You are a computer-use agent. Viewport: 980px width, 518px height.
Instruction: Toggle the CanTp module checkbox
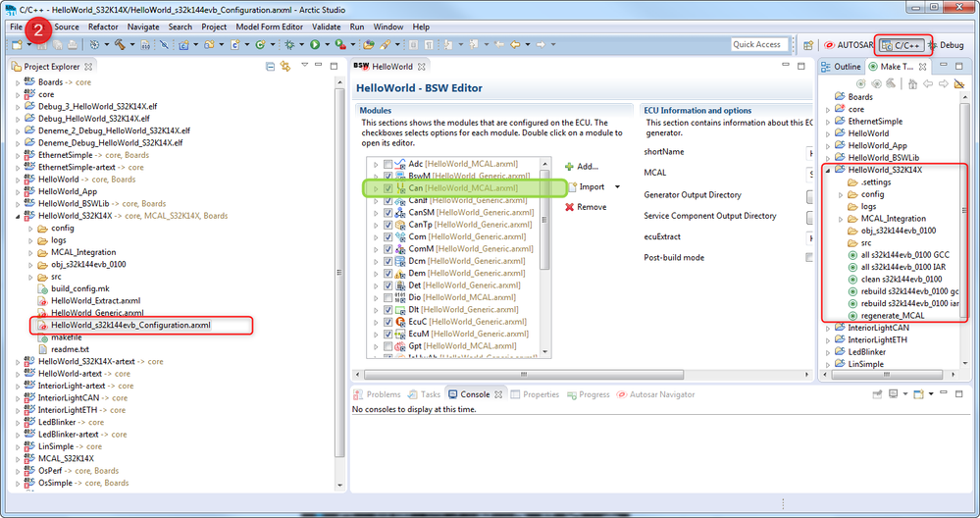[x=388, y=225]
